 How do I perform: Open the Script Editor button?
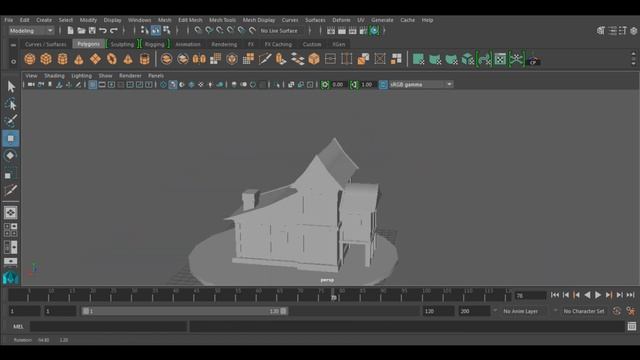tap(632, 326)
